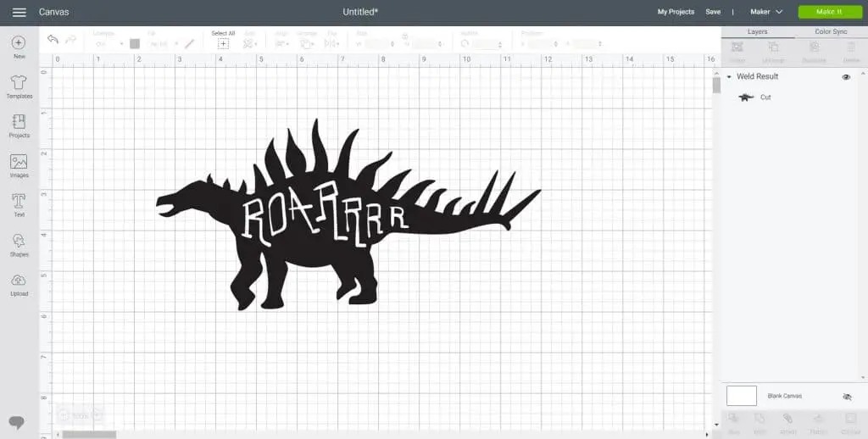Image resolution: width=868 pixels, height=439 pixels.
Task: Open the Shapes tool
Action: click(19, 245)
